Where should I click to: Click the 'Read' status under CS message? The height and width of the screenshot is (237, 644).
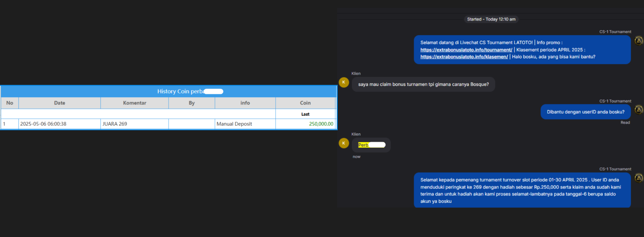click(625, 123)
